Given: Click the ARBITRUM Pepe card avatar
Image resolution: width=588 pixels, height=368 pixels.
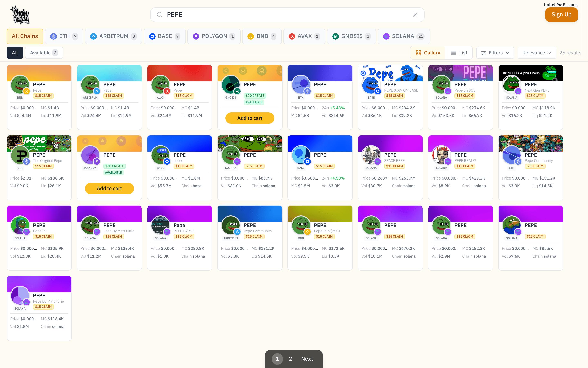Looking at the screenshot, I should coord(90,85).
